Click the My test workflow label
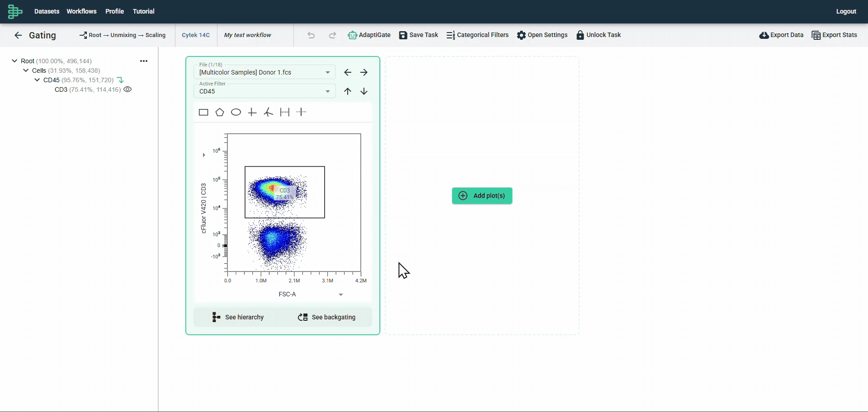This screenshot has height=412, width=868. pos(248,35)
